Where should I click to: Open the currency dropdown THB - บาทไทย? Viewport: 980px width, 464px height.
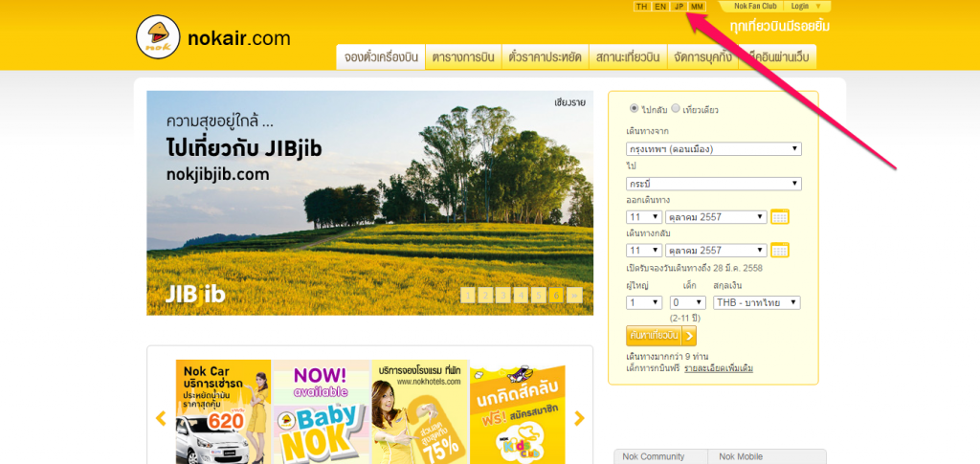(x=757, y=302)
